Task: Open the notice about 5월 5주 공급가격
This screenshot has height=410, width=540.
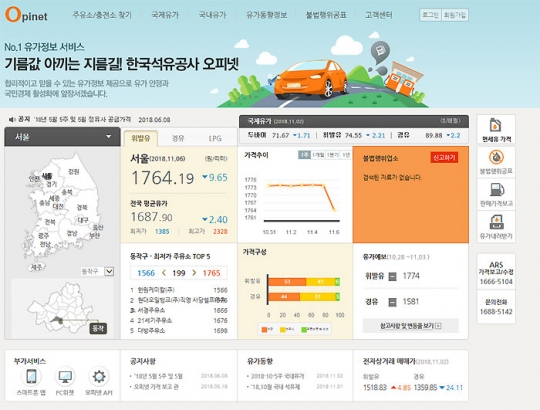Action: 83,119
